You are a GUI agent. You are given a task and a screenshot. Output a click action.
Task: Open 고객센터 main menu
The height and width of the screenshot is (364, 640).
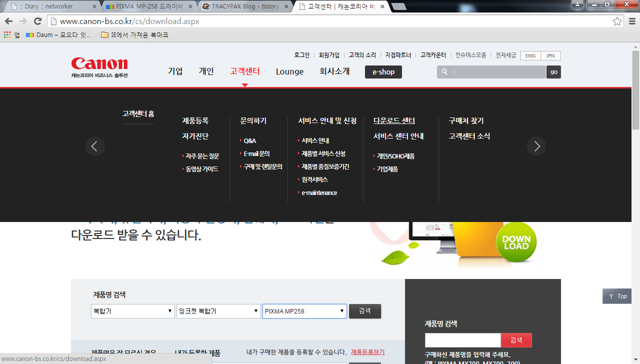(245, 71)
